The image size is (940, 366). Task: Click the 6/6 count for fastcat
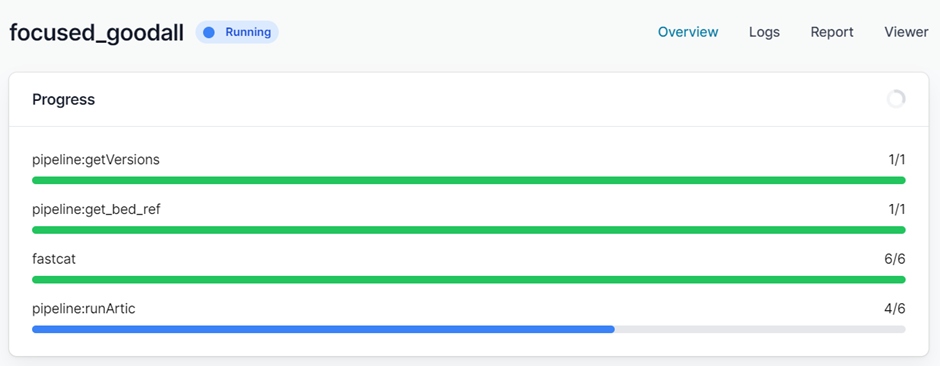pyautogui.click(x=894, y=259)
